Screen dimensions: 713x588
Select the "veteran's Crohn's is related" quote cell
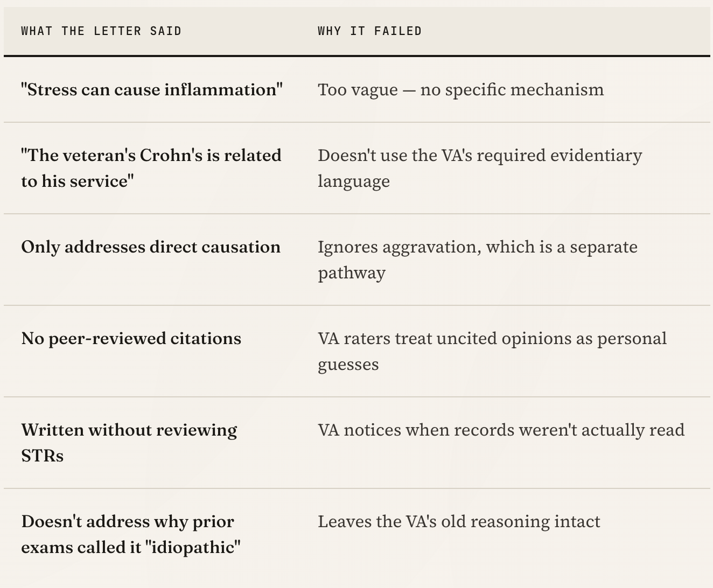click(x=151, y=168)
